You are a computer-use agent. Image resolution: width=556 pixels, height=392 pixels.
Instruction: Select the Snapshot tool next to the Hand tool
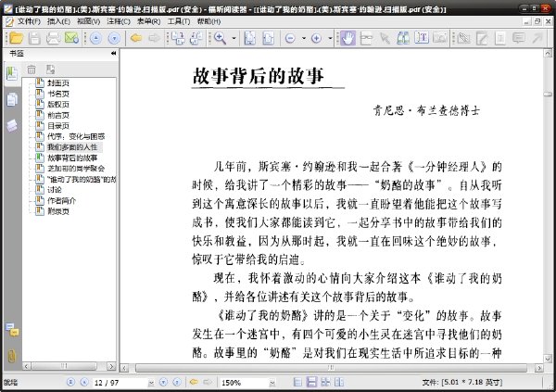[x=366, y=38]
